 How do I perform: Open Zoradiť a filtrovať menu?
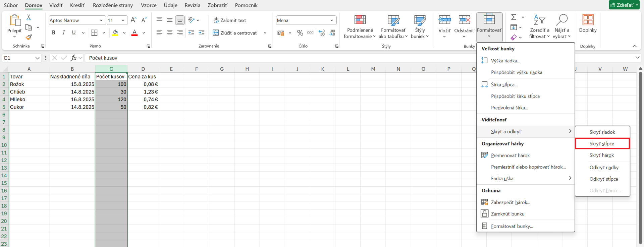pos(540,27)
